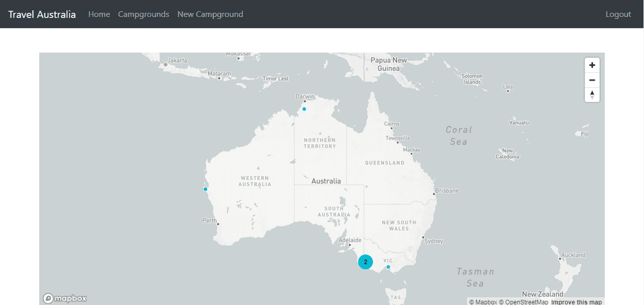Go to Travel Australia brand link
Viewport: 644px width, 305px height.
[x=42, y=14]
